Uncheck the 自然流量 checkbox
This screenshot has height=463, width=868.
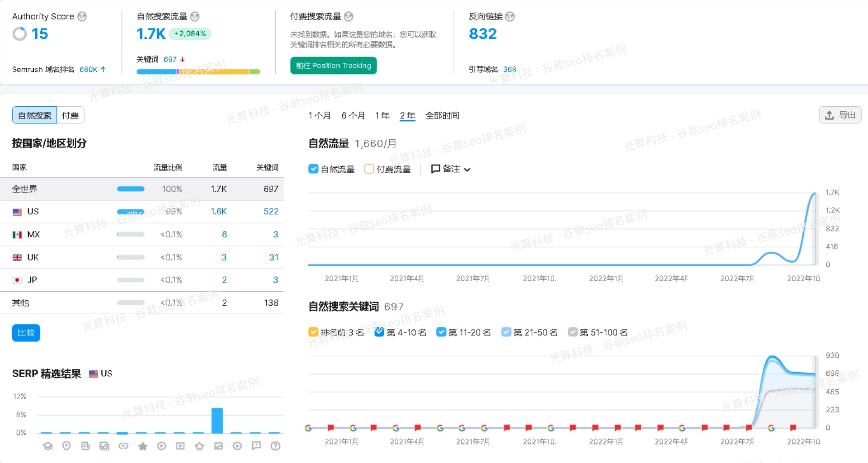(x=313, y=169)
